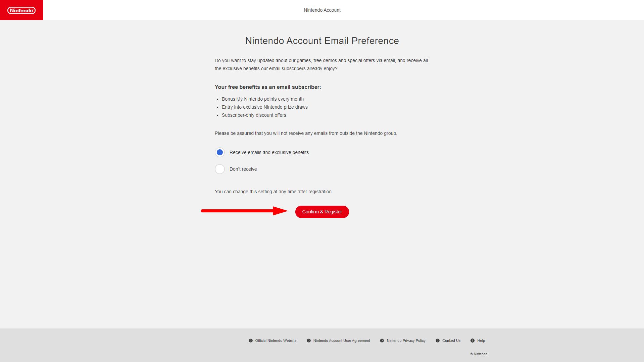Choose the Don't receive radio button
Screen dimensions: 644x362
pyautogui.click(x=220, y=169)
